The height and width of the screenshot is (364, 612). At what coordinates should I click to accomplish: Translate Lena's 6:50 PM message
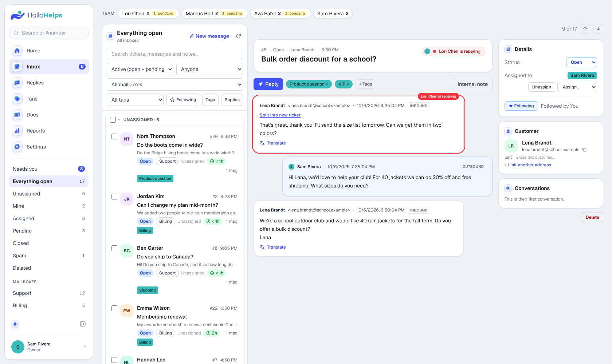[x=273, y=247]
